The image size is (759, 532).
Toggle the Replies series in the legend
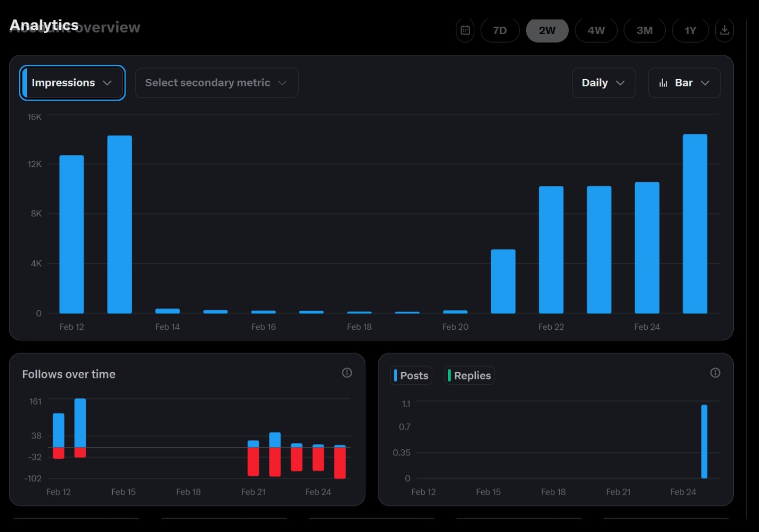point(470,376)
